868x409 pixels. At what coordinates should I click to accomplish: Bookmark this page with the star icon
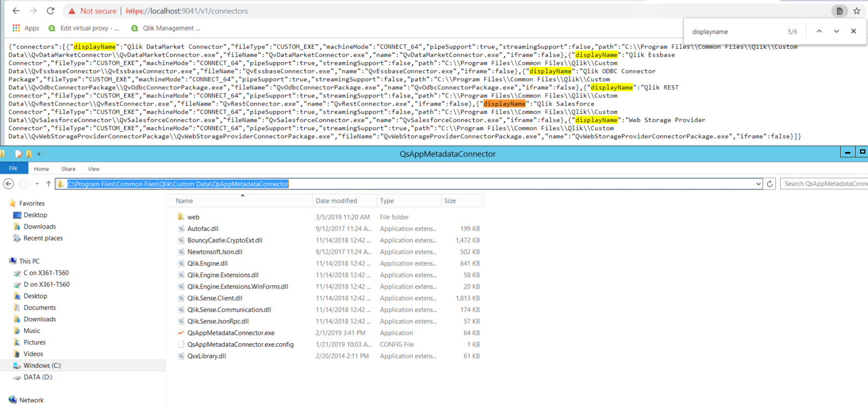pyautogui.click(x=857, y=11)
